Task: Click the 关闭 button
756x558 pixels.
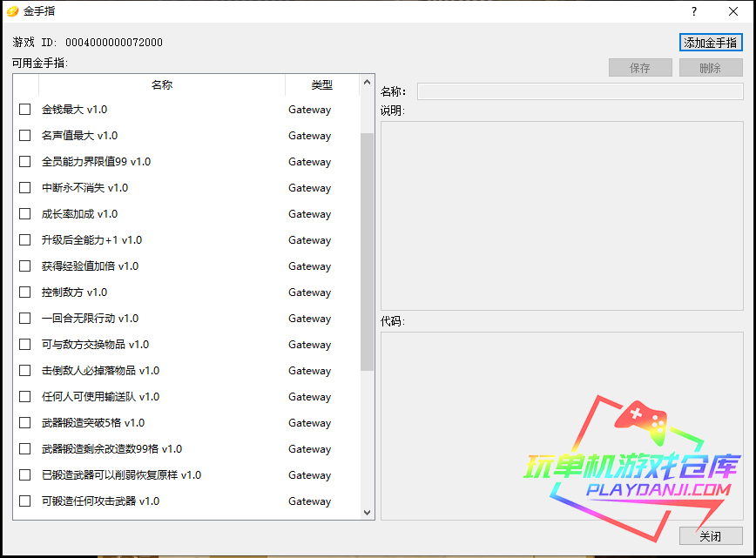Action: pyautogui.click(x=711, y=536)
